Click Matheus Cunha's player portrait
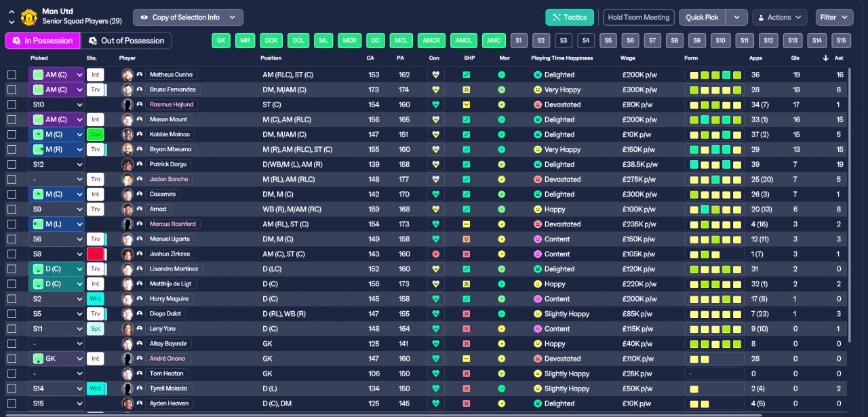868x417 pixels. coord(127,75)
